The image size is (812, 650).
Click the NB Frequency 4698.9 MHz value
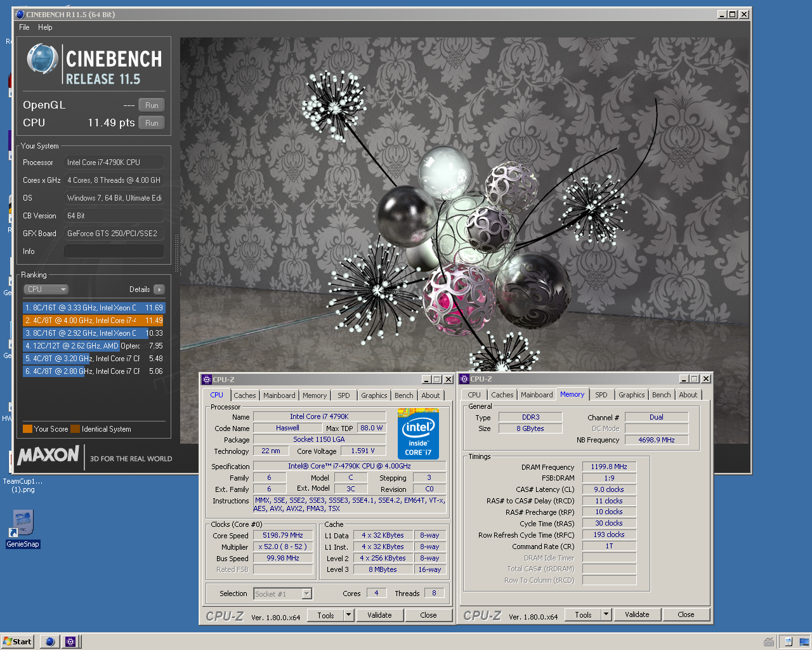click(657, 440)
